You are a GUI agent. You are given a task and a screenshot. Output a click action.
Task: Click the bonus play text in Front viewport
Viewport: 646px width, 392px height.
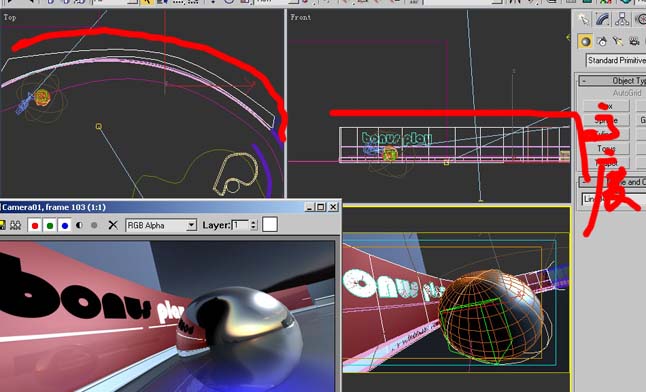(396, 138)
